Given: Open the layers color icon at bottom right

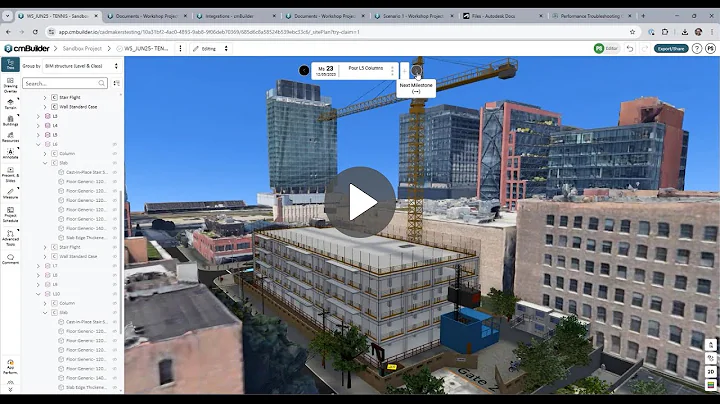Looking at the screenshot, I should (x=711, y=385).
